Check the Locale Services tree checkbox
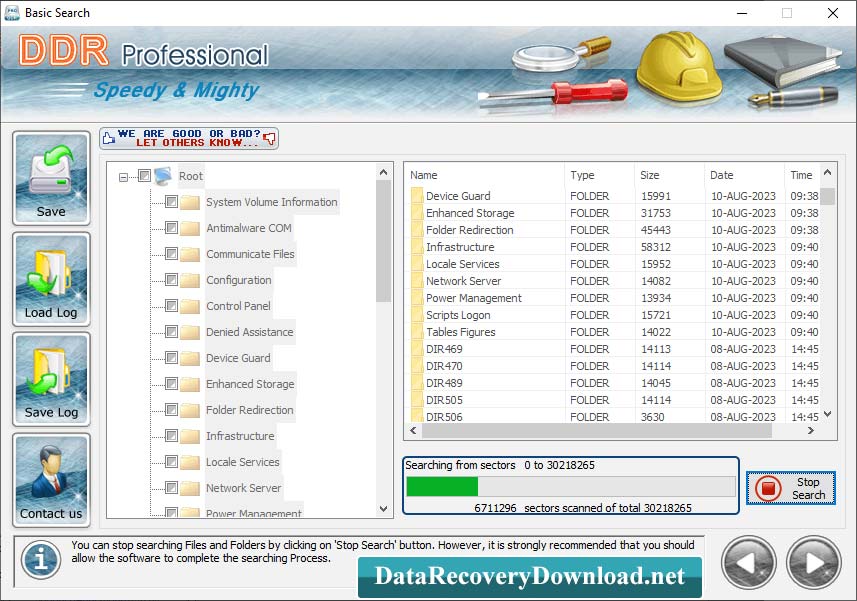The height and width of the screenshot is (601, 857). pyautogui.click(x=171, y=462)
